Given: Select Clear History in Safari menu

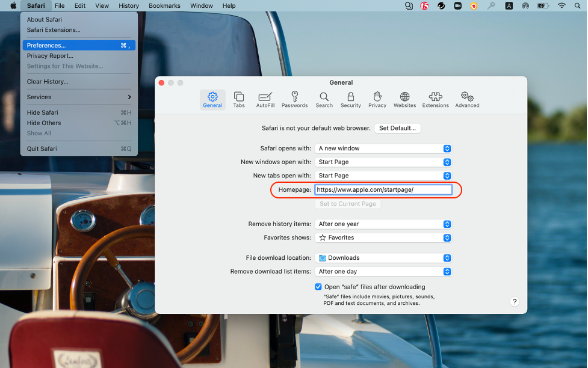Looking at the screenshot, I should pyautogui.click(x=48, y=82).
